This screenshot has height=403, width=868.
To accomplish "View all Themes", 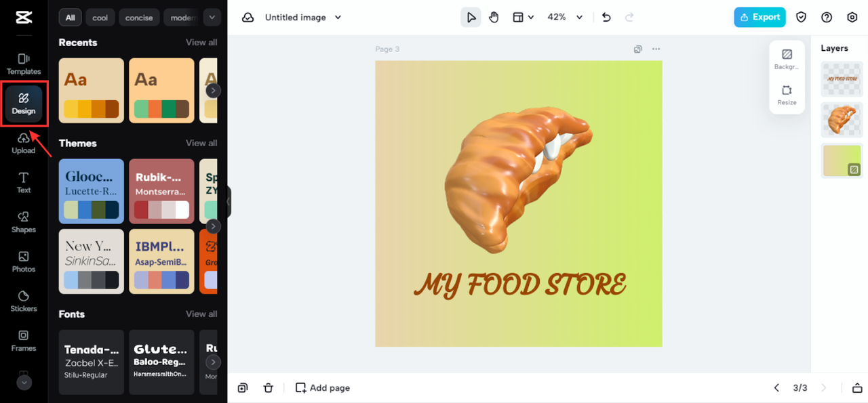I will [201, 143].
